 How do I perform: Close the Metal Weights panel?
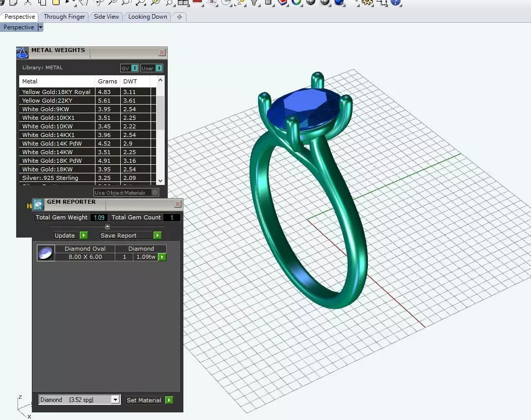pos(162,52)
